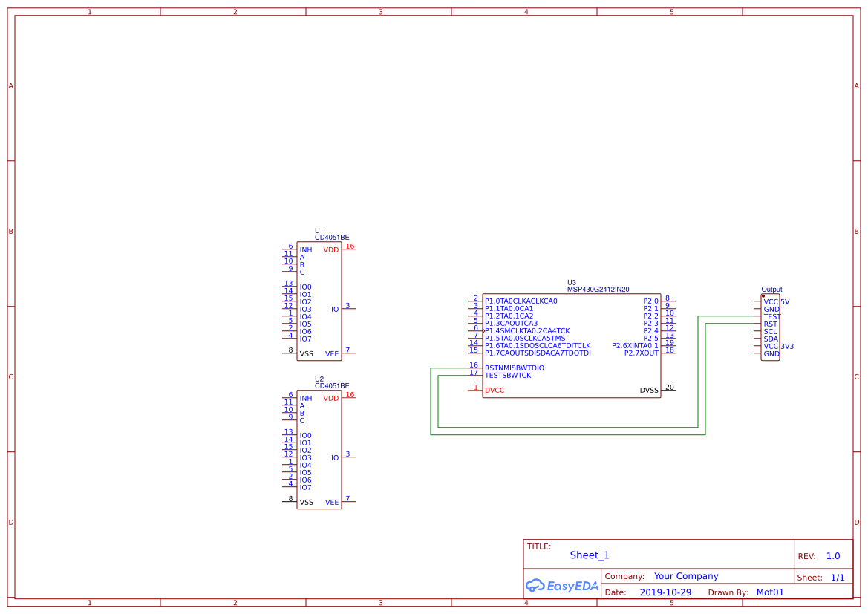This screenshot has height=614, width=868.
Task: Select the U3 MSP430G2412IN20 microcontroller symbol
Action: click(x=572, y=342)
